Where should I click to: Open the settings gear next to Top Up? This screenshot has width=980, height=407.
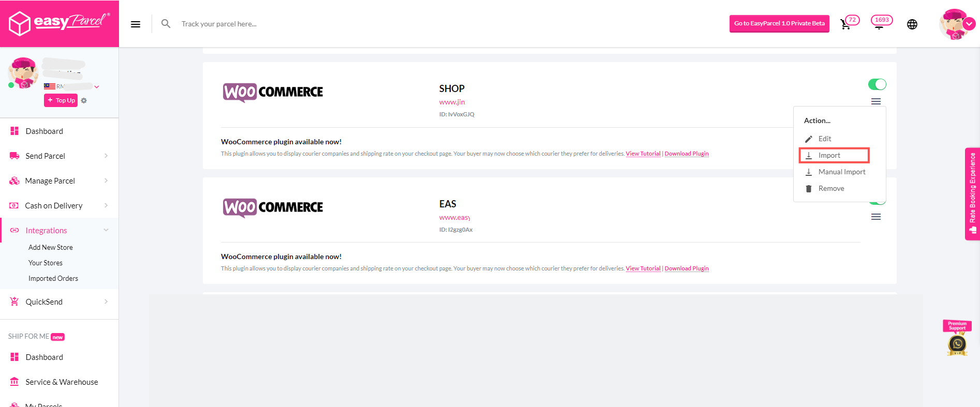(84, 100)
